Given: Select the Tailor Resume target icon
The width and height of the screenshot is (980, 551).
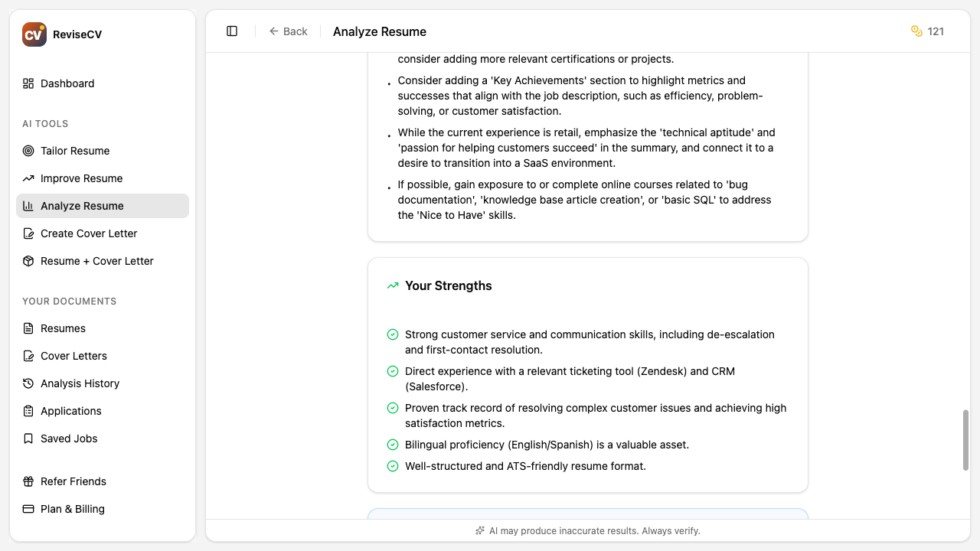Looking at the screenshot, I should click(x=28, y=151).
